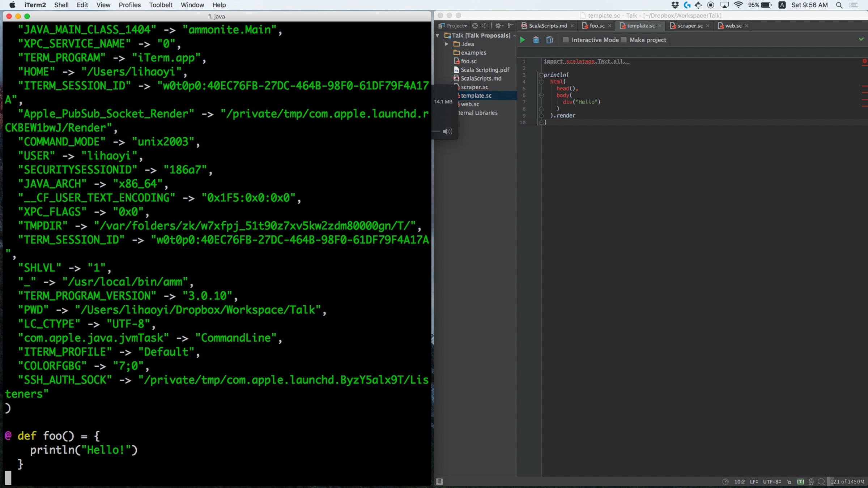Close the web.sc editor tab
This screenshot has height=488, width=868.
point(746,26)
